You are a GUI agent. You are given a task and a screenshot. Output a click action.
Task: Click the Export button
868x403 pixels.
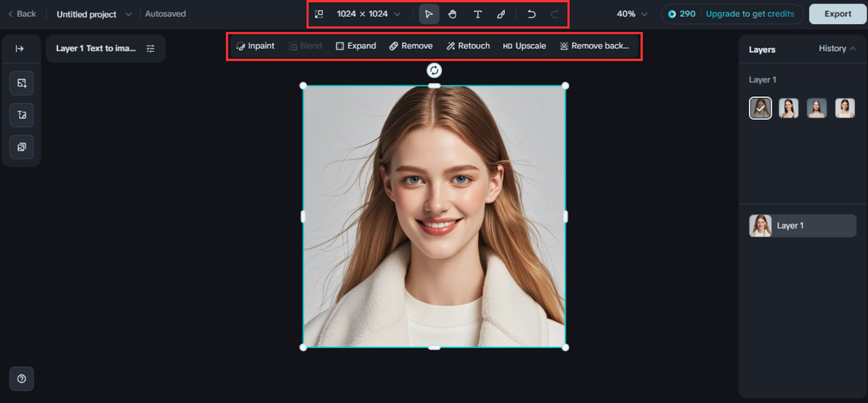coord(837,14)
